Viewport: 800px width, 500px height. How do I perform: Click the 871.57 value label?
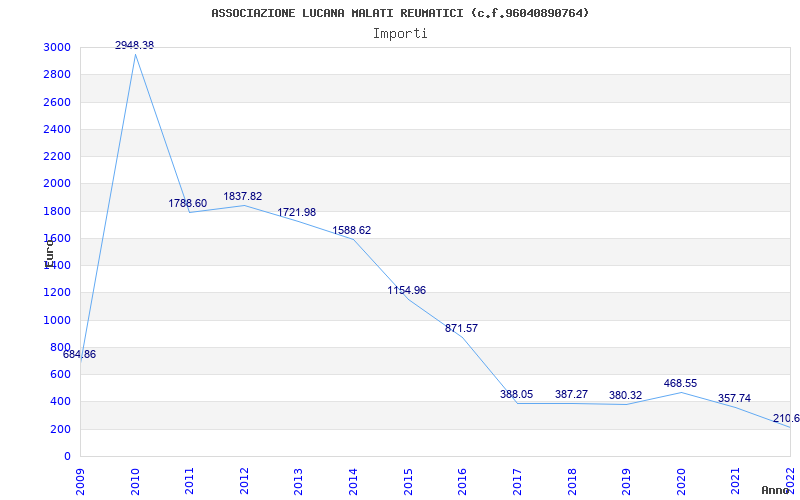point(461,329)
